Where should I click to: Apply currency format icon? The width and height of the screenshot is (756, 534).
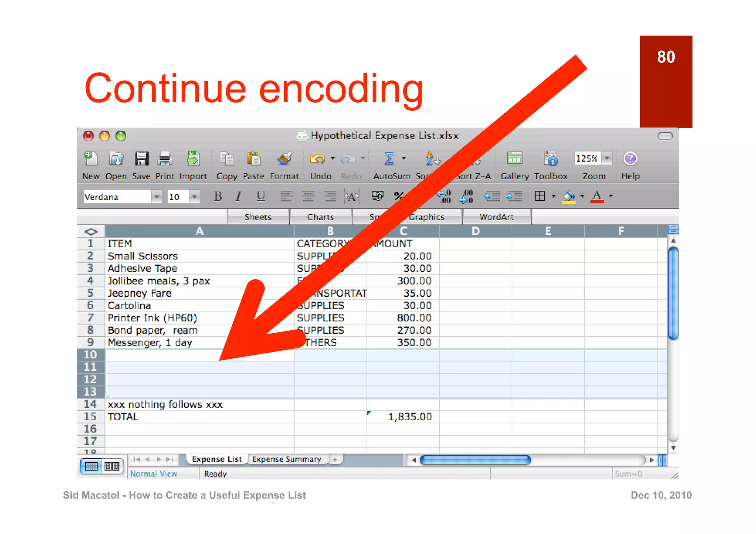coord(377,196)
